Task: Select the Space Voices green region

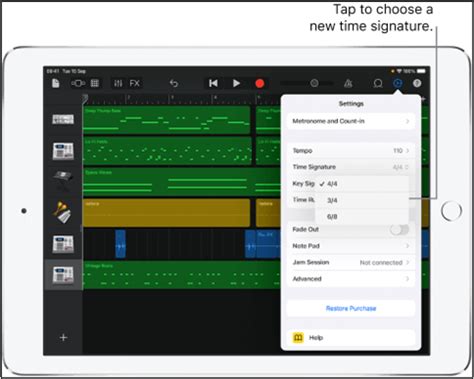Action: [182, 182]
